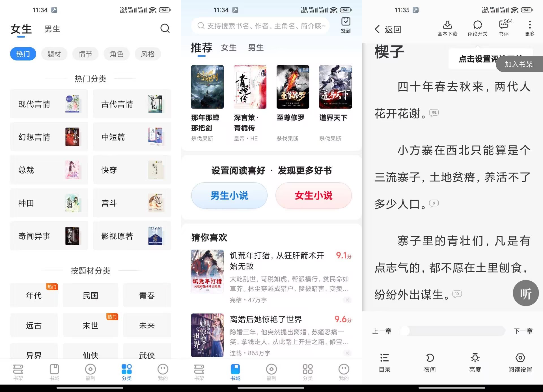
Task: Tap the 听 listen floating button
Action: (526, 293)
